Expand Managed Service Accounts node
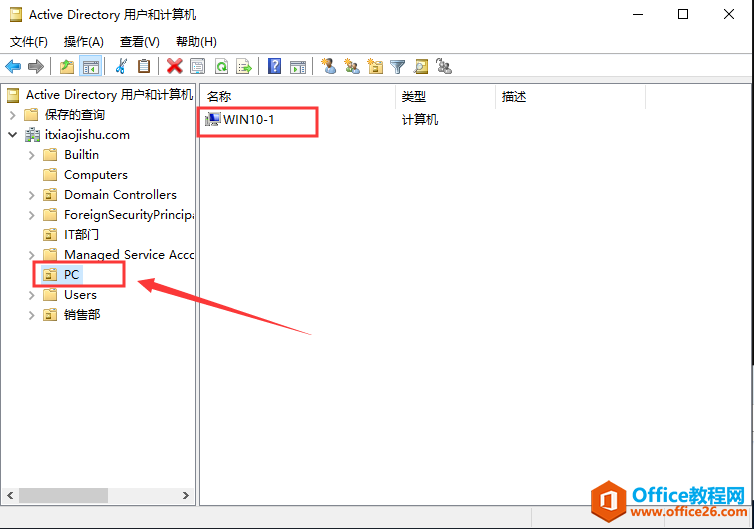Image resolution: width=754 pixels, height=529 pixels. pyautogui.click(x=32, y=255)
